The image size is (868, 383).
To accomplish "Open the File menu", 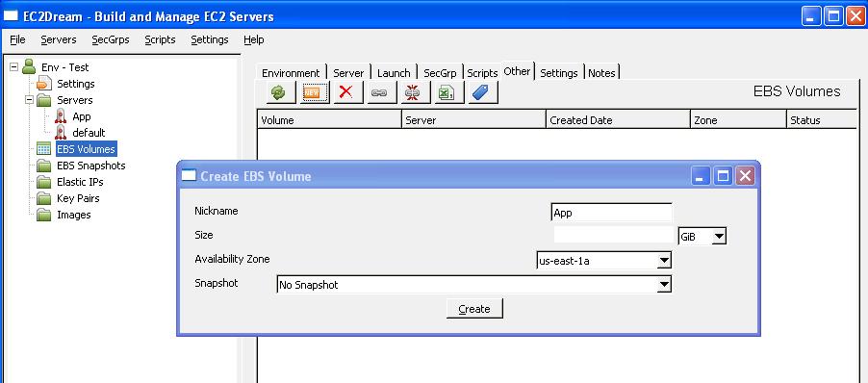I will pyautogui.click(x=17, y=39).
